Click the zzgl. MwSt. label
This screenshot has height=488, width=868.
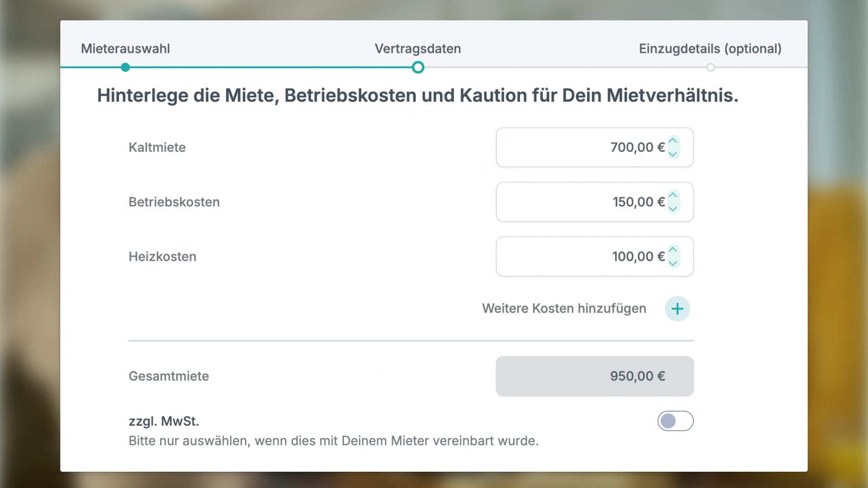(164, 422)
